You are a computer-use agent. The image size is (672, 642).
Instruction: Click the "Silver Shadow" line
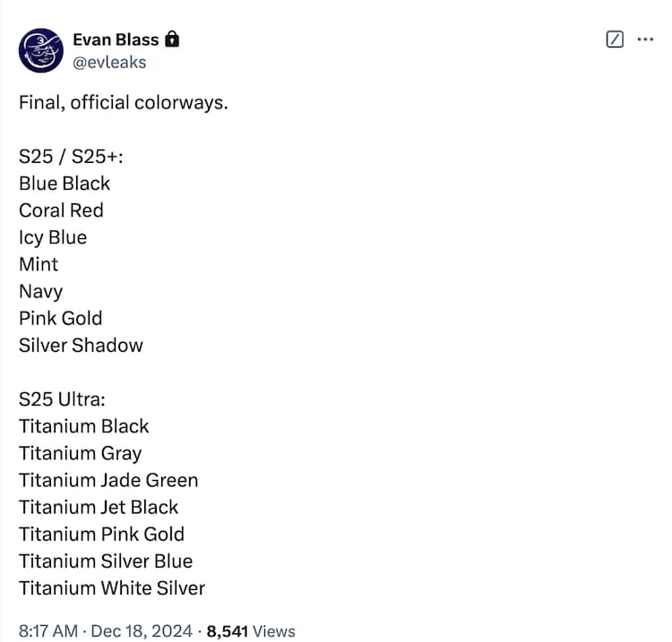tap(81, 345)
